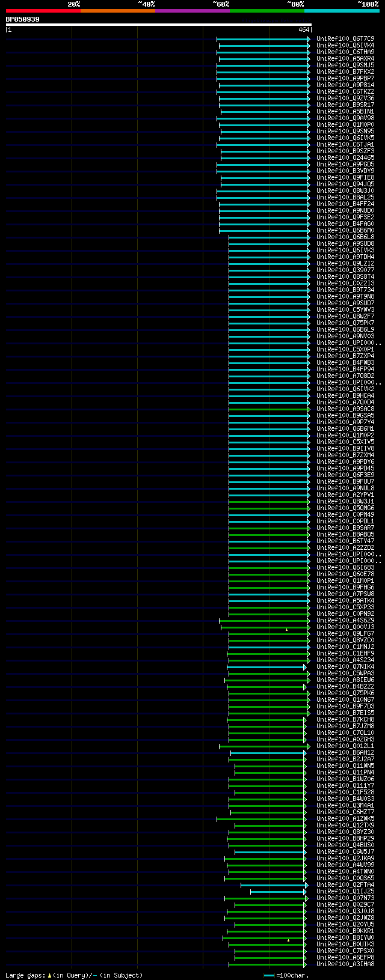Select hit label UniRef100_B6TY47
The height and width of the screenshot is (980, 385).
[x=345, y=541]
